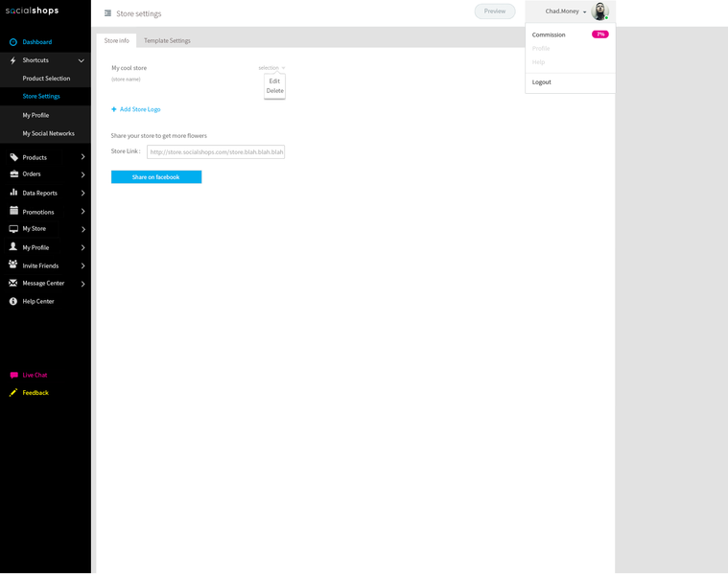Click the Products tag icon
Screen dimensions: 728x575
pyautogui.click(x=14, y=157)
